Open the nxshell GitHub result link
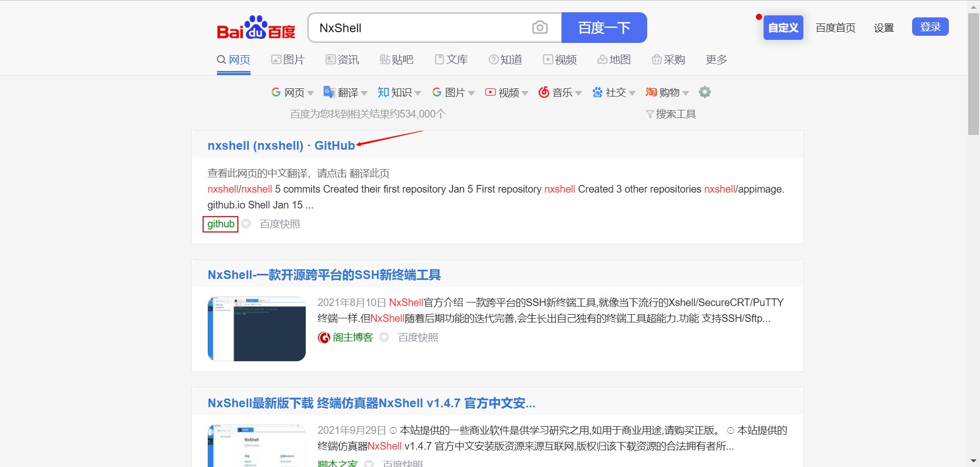The width and height of the screenshot is (980, 467). 281,145
